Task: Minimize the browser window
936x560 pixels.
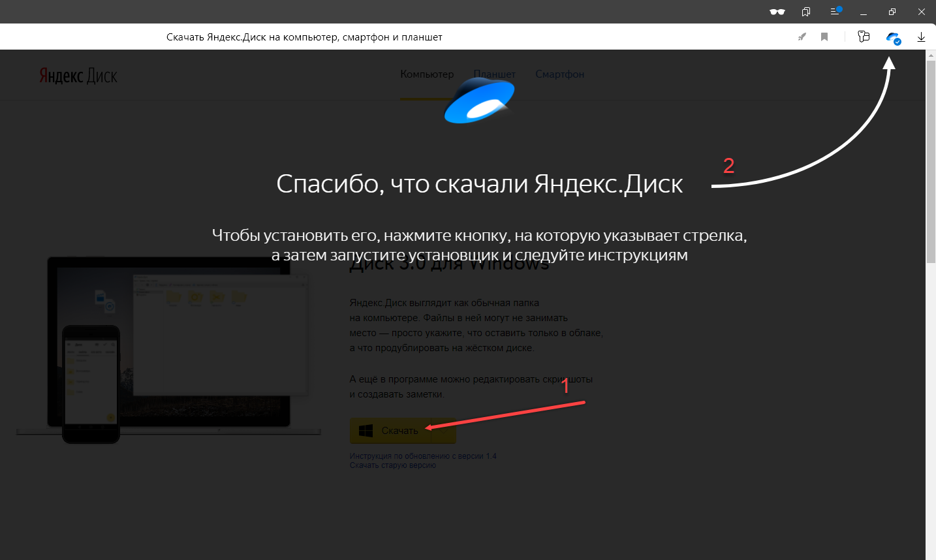Action: pos(864,12)
